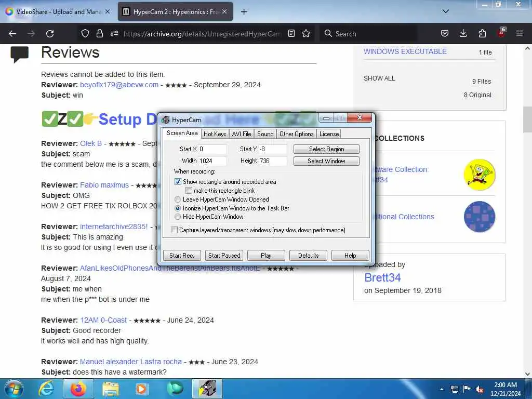Close the VideoShare tab

[x=108, y=11]
